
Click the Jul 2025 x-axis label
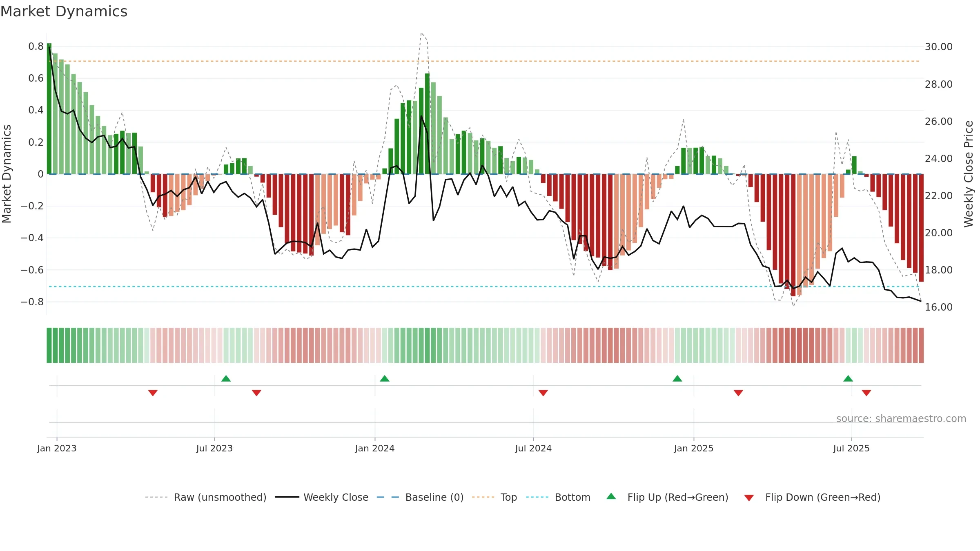pos(851,448)
